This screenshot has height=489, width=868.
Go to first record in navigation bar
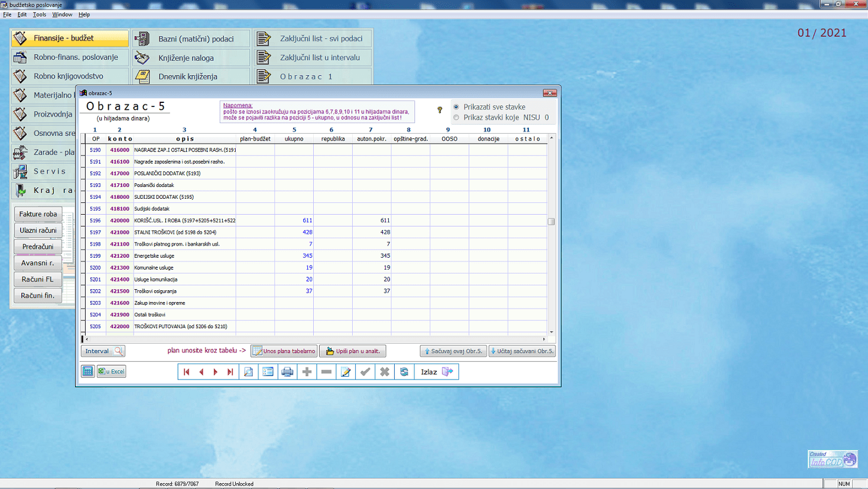[x=187, y=372]
